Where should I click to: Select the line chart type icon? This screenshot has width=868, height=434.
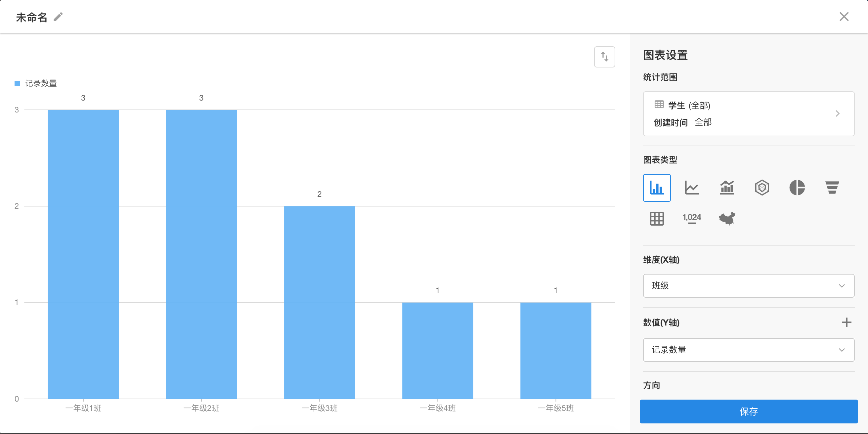(x=691, y=188)
